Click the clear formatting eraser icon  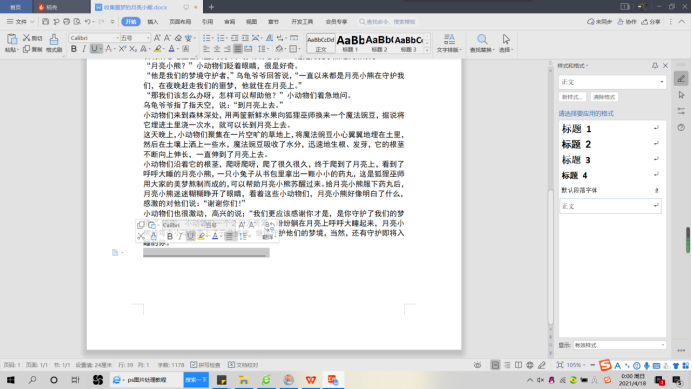pyautogui.click(x=178, y=38)
